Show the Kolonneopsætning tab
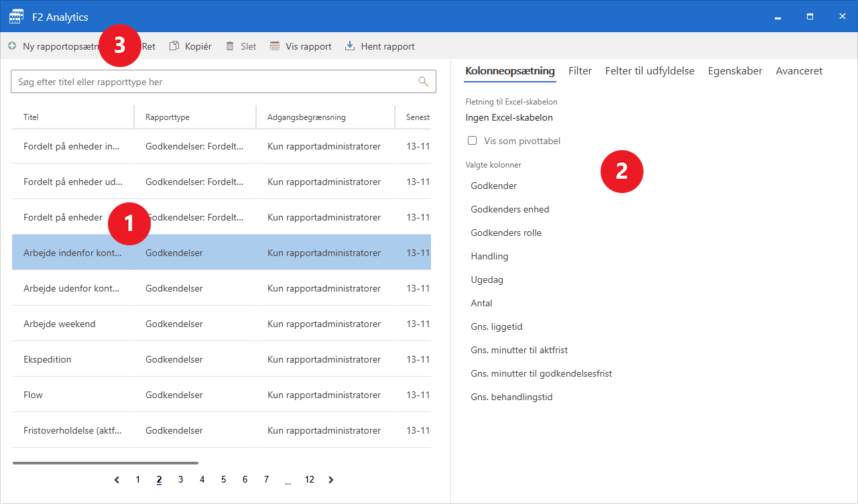Image resolution: width=858 pixels, height=504 pixels. [510, 71]
